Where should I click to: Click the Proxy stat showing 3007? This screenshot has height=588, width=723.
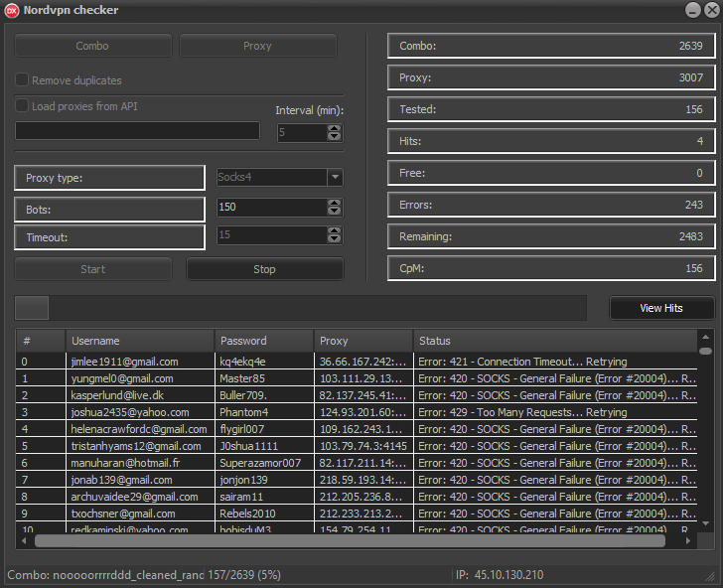point(551,77)
